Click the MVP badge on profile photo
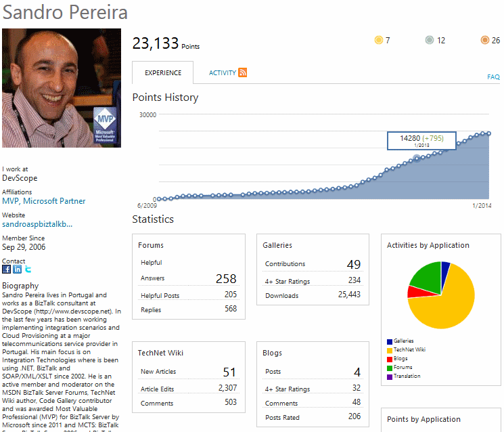Screen dimensions: 504x432 click(105, 123)
